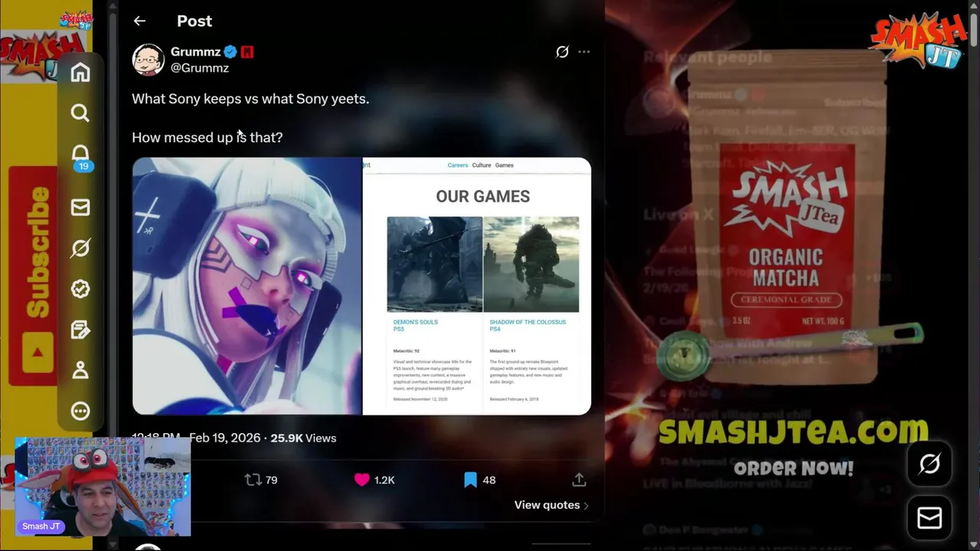Image resolution: width=980 pixels, height=551 pixels.
Task: Open the @Grummz handle link
Action: click(x=199, y=68)
